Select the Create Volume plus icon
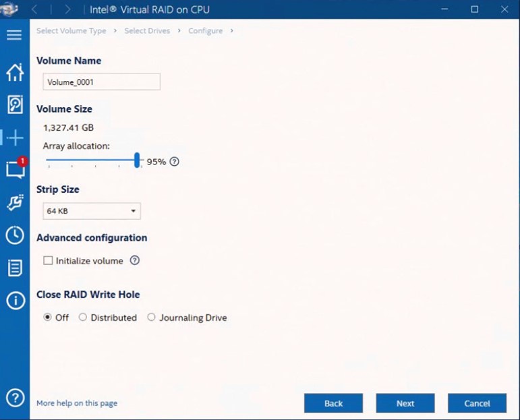This screenshot has height=420, width=520. [x=15, y=138]
